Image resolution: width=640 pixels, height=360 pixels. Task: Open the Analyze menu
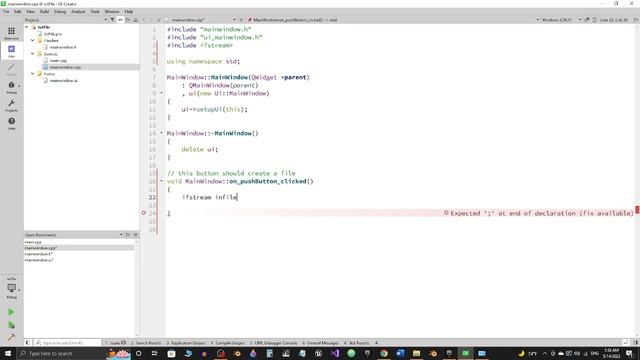click(x=78, y=11)
